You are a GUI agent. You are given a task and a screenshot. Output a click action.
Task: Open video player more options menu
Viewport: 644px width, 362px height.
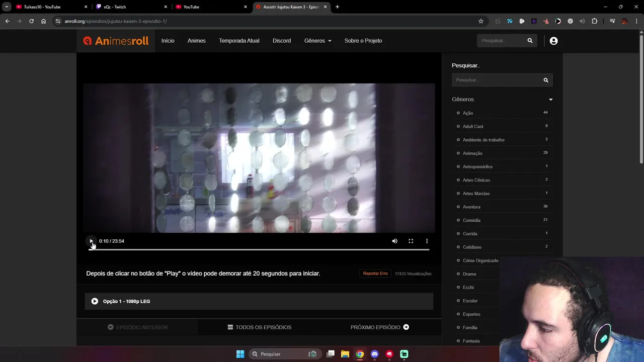click(427, 241)
